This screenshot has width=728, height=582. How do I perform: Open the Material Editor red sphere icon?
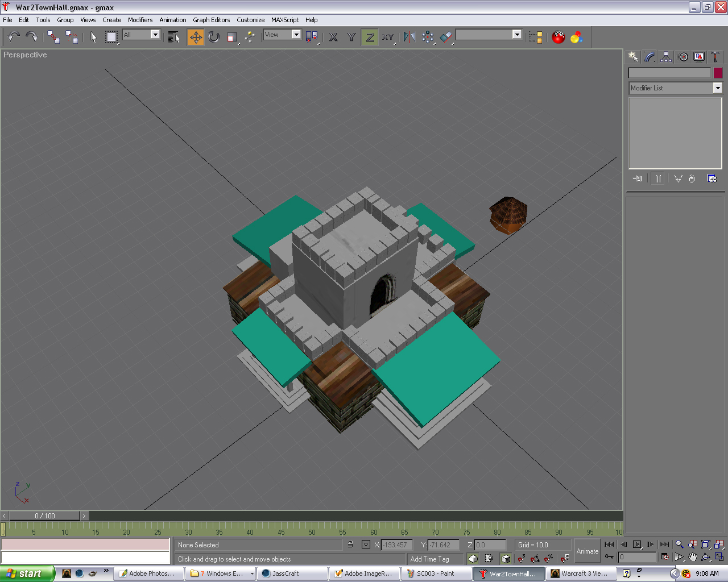(x=559, y=37)
